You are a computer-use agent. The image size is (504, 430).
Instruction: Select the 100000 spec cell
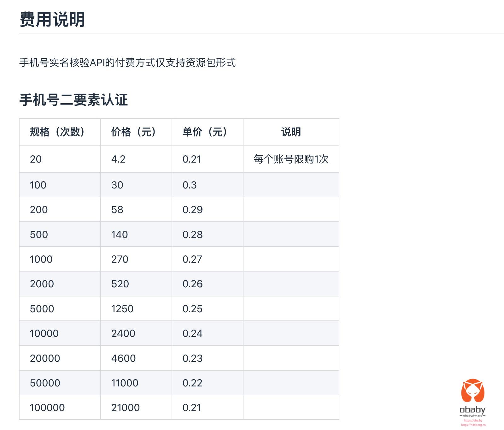click(x=47, y=408)
